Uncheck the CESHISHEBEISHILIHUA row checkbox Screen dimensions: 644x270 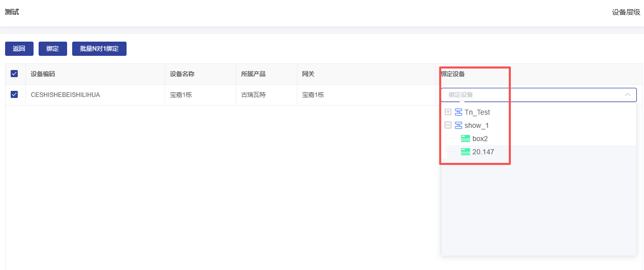pyautogui.click(x=14, y=94)
